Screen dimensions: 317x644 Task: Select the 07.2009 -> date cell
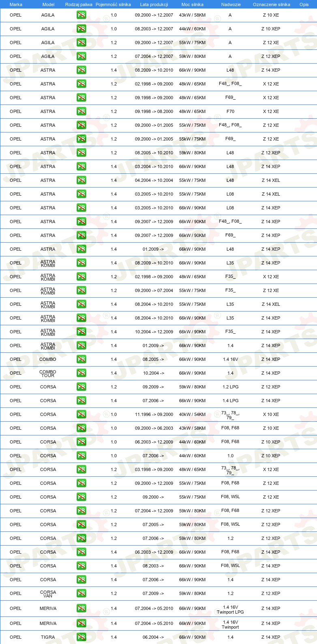[x=153, y=593]
